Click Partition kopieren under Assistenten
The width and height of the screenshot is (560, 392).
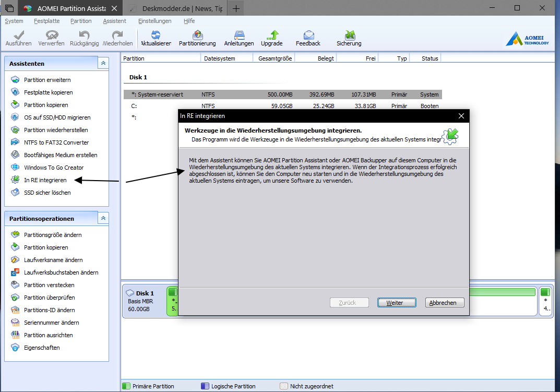(x=46, y=105)
